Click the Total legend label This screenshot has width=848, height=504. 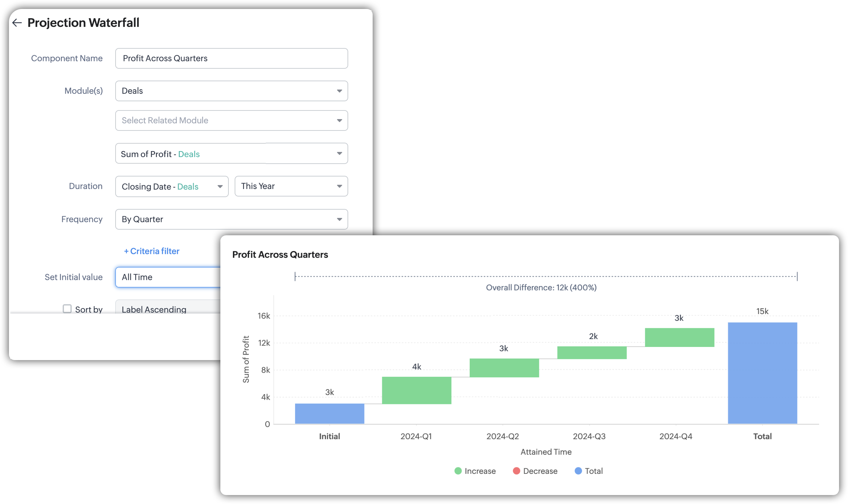pyautogui.click(x=594, y=471)
